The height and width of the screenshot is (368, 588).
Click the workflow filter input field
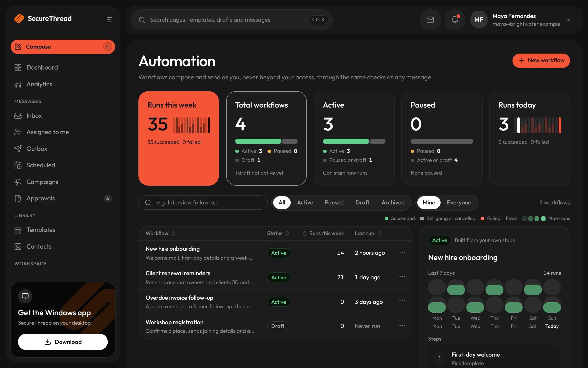pos(203,202)
